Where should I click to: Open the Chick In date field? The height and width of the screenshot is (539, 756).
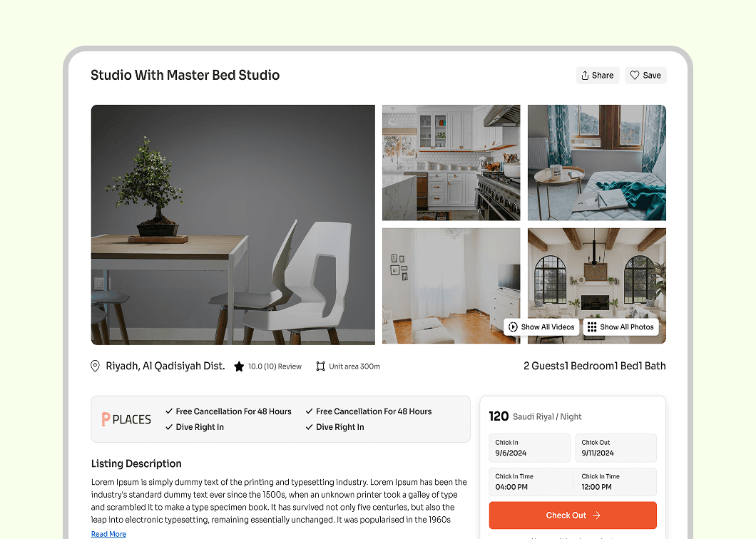[529, 448]
